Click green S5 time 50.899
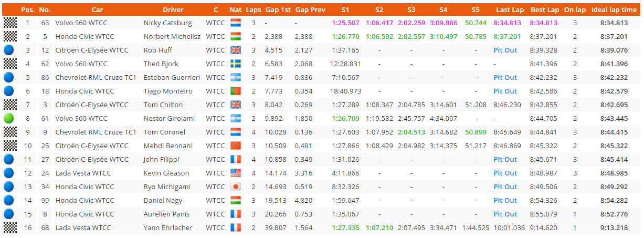 coord(475,132)
